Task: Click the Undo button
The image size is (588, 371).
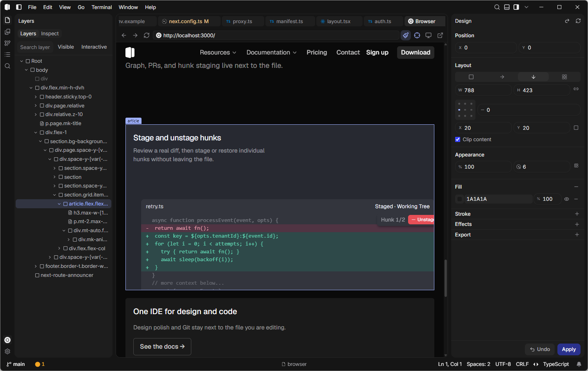Action: [540, 349]
